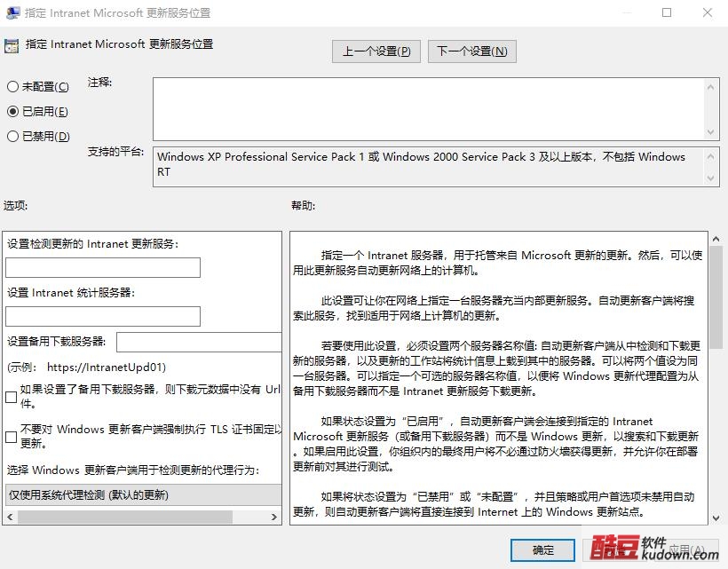The width and height of the screenshot is (728, 569).
Task: Click the help paragraph starting '此设置可让你在网络上指定'
Action: click(494, 308)
